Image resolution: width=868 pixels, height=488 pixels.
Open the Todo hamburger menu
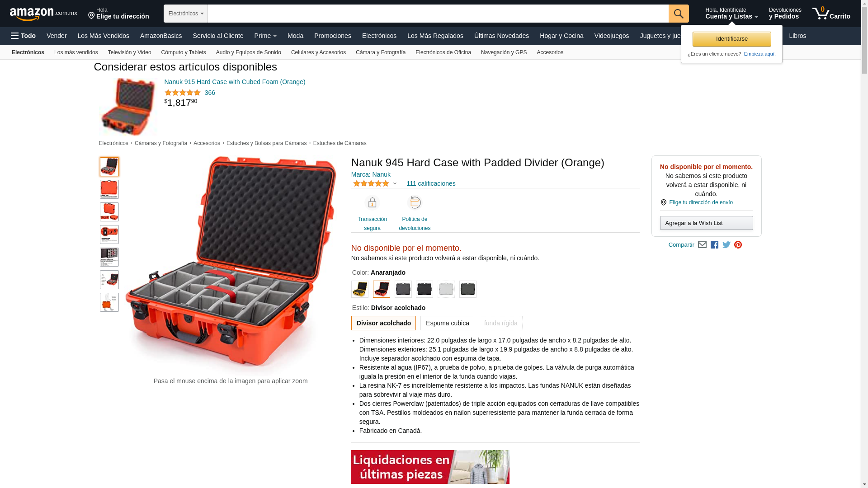click(x=24, y=36)
